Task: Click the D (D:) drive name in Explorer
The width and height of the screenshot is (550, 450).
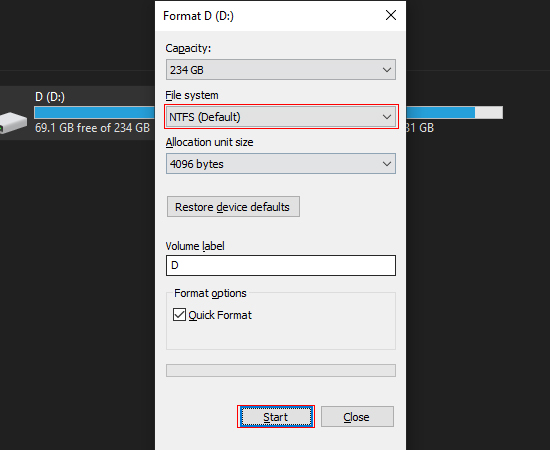Action: 50,97
